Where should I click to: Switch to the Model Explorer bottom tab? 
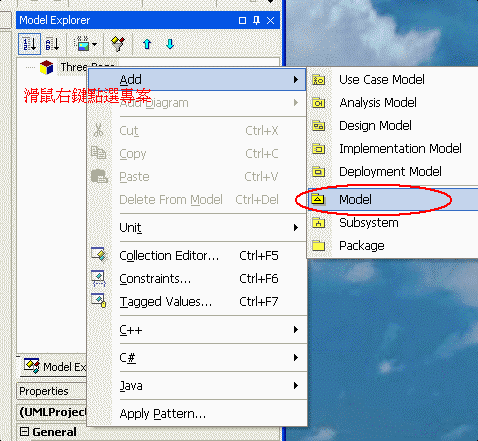coord(54,366)
